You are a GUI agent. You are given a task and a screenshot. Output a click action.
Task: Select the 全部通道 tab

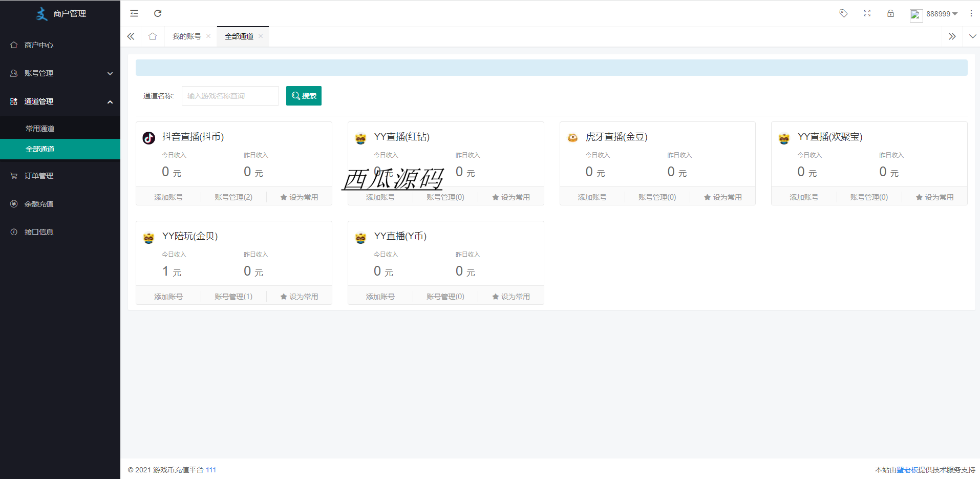239,36
